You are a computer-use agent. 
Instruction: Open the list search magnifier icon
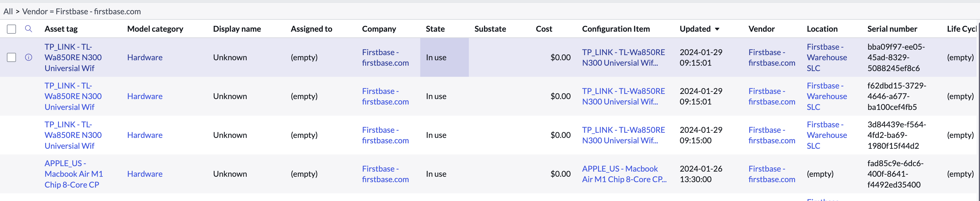(x=29, y=29)
